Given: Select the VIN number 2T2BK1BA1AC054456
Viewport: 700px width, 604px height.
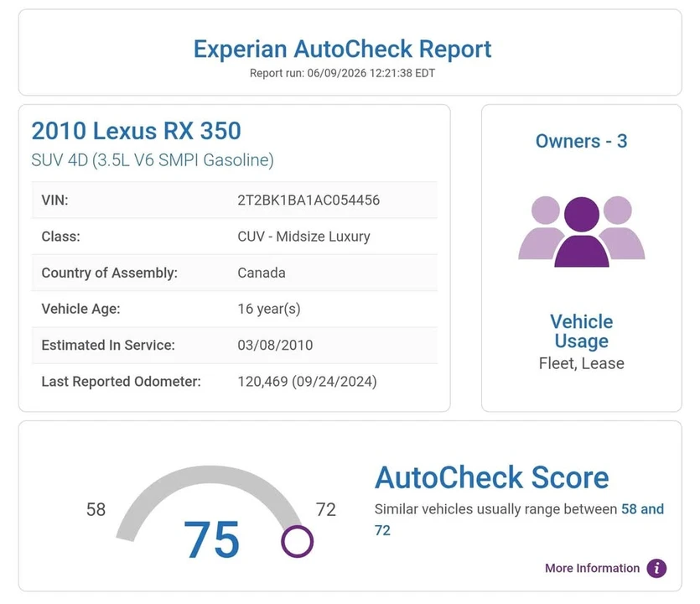Looking at the screenshot, I should 309,200.
